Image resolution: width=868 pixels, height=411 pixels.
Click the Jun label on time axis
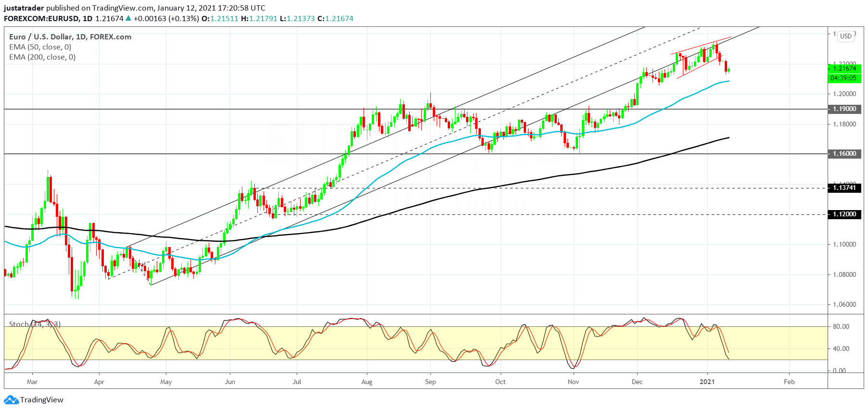(x=230, y=382)
